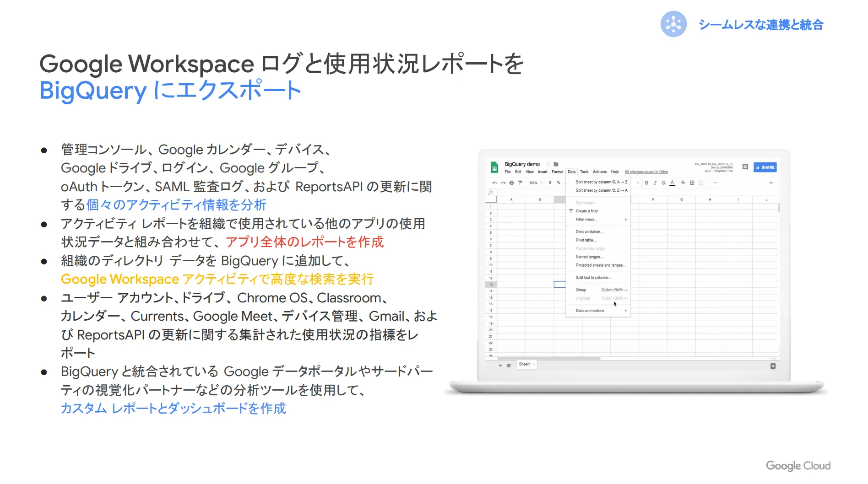
Task: Open the All sheets list icon
Action: coord(509,366)
